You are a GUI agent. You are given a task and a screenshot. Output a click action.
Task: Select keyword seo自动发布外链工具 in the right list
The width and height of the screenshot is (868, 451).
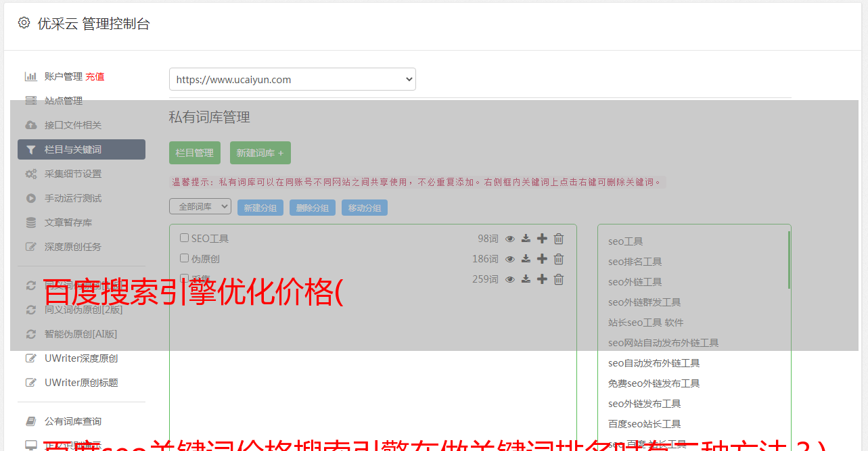click(x=654, y=363)
